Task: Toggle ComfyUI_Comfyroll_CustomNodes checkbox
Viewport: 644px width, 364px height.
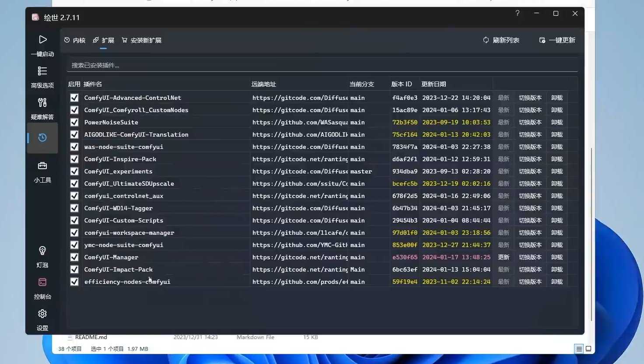Action: pos(74,110)
